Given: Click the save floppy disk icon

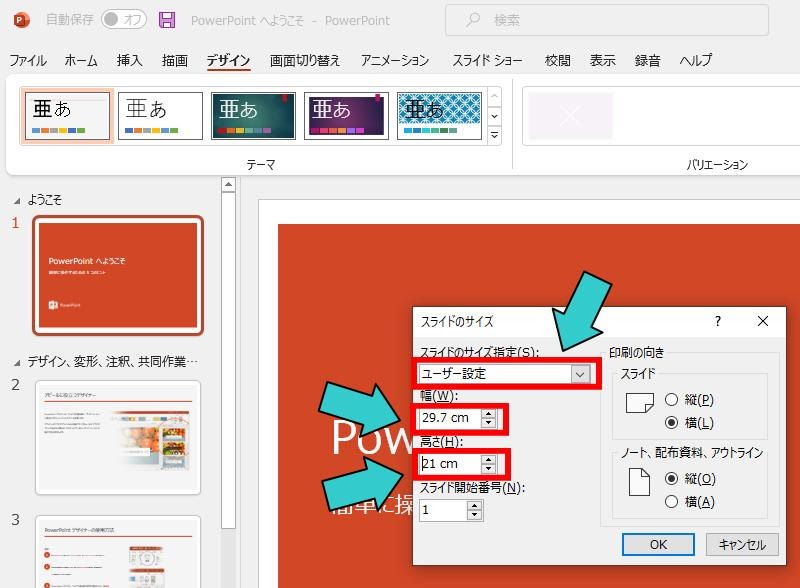Looking at the screenshot, I should pos(167,20).
